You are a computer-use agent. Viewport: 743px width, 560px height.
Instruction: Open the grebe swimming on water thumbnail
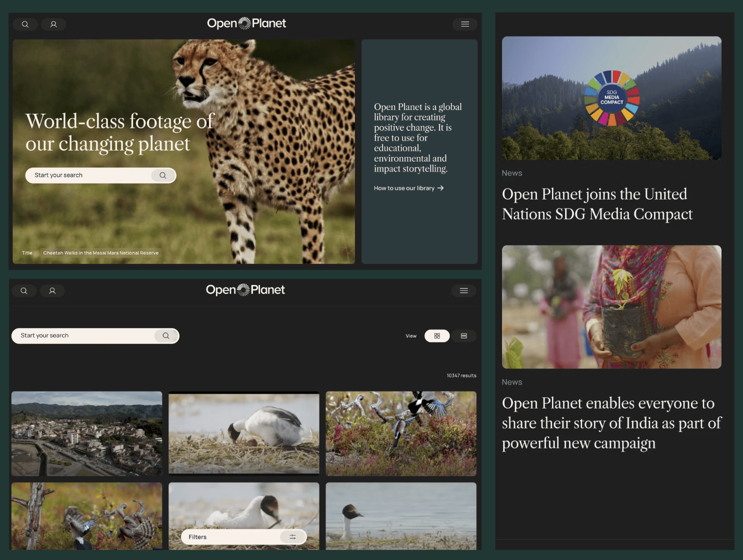click(x=401, y=516)
